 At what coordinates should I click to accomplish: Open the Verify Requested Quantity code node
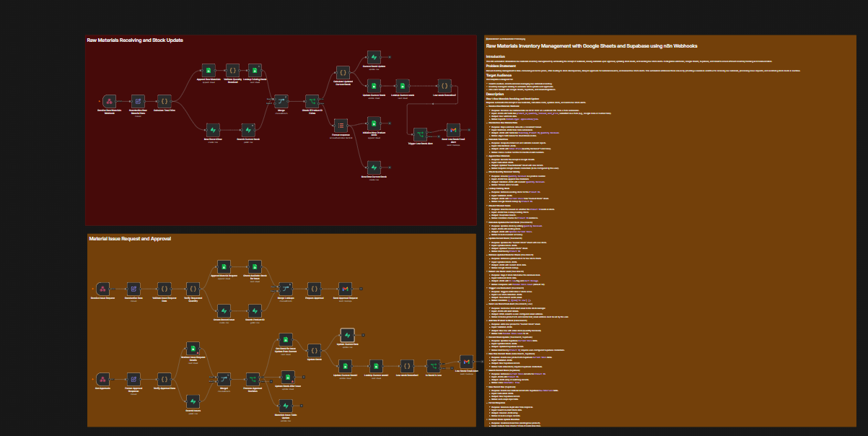[x=193, y=288]
